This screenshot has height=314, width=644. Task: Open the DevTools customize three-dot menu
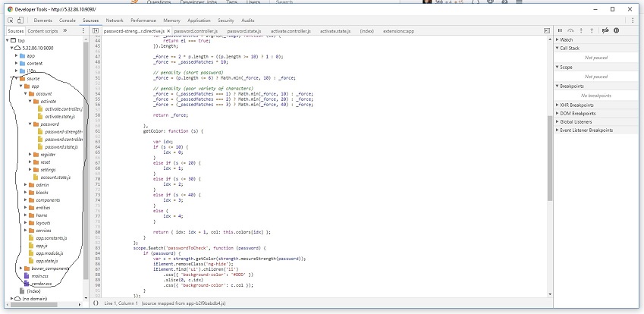click(x=633, y=20)
